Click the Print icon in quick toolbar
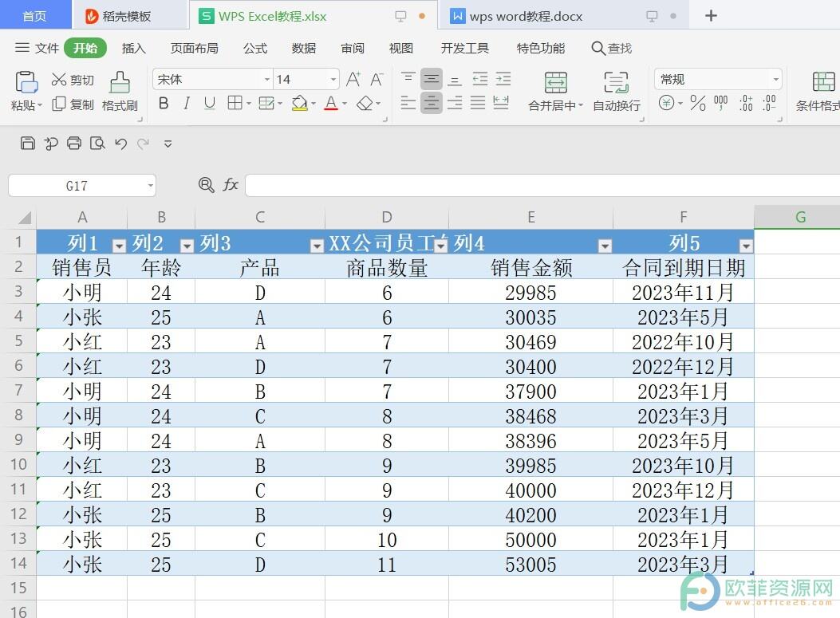This screenshot has width=840, height=618. (x=74, y=143)
